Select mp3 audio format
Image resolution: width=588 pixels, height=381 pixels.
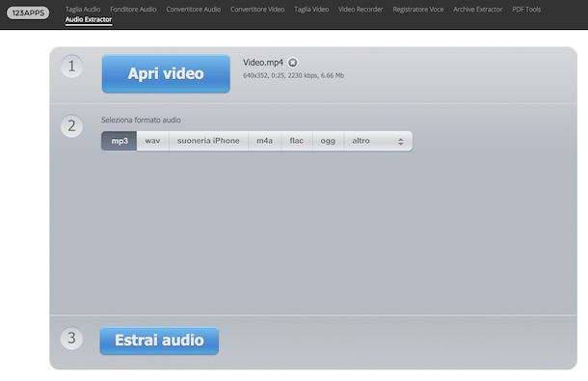point(120,141)
